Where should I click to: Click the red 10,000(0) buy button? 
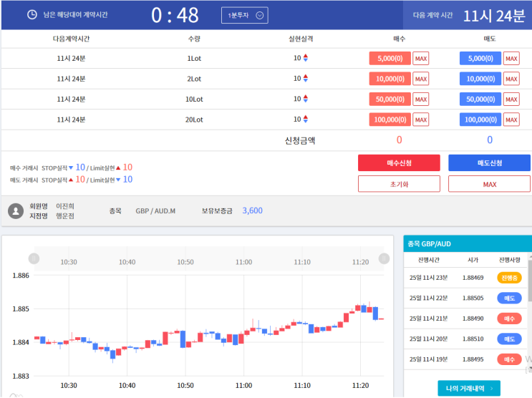(x=390, y=79)
